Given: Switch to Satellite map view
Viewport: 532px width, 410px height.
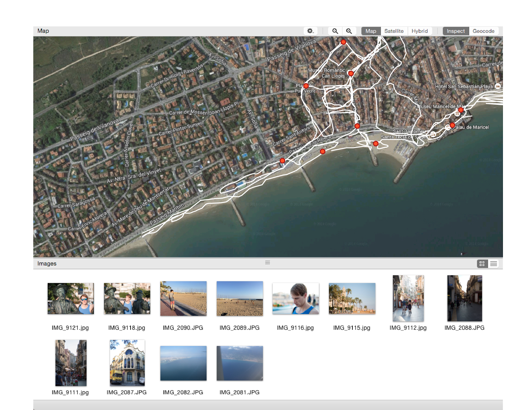Looking at the screenshot, I should [394, 31].
